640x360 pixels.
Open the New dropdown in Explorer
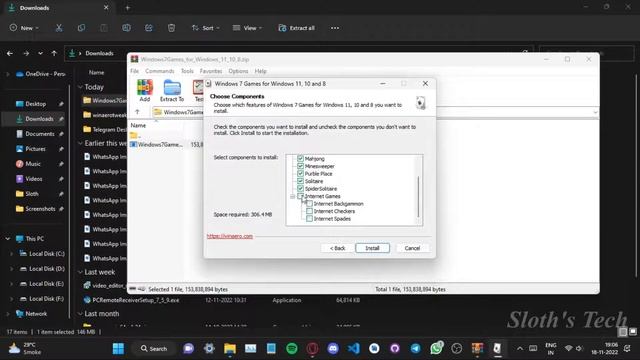pos(24,28)
